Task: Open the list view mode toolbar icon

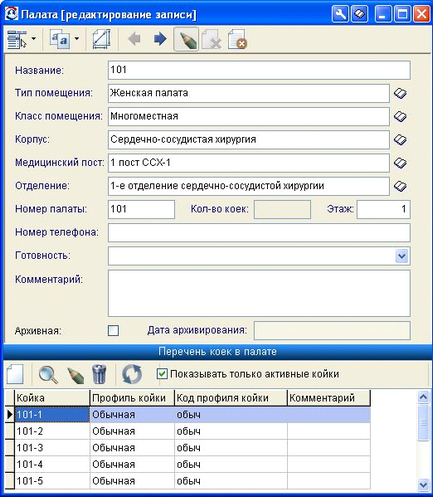Action: (18, 39)
